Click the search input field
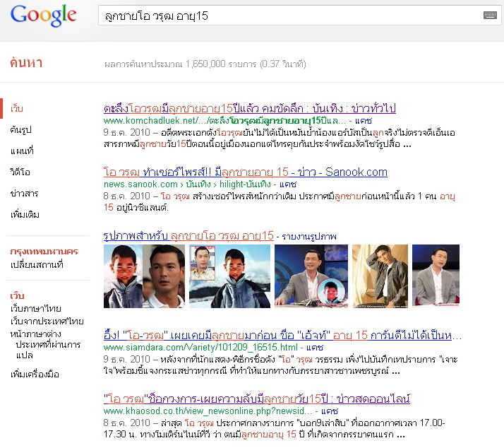The height and width of the screenshot is (448, 504). [299, 15]
